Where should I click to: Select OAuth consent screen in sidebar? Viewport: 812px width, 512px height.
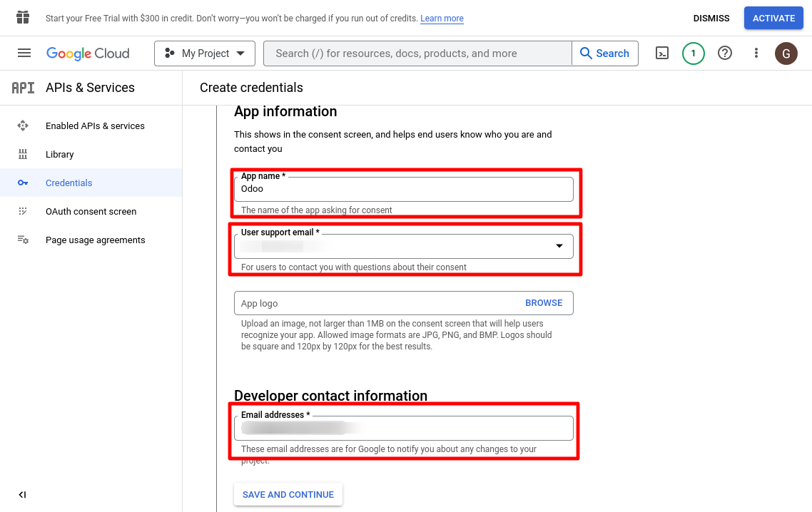91,212
